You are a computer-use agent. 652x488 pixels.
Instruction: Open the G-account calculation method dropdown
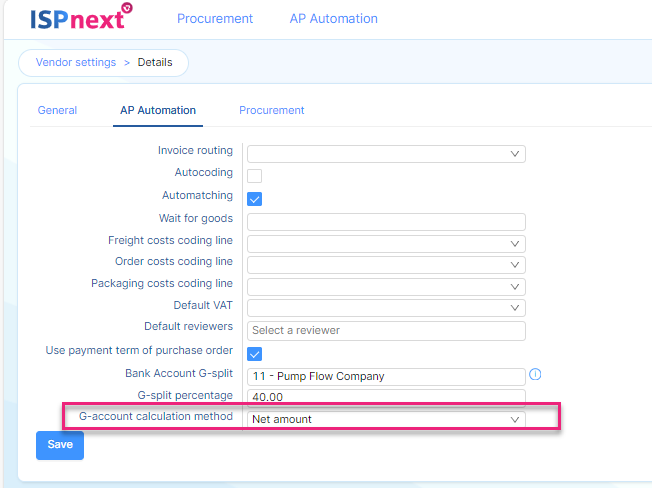pyautogui.click(x=386, y=419)
